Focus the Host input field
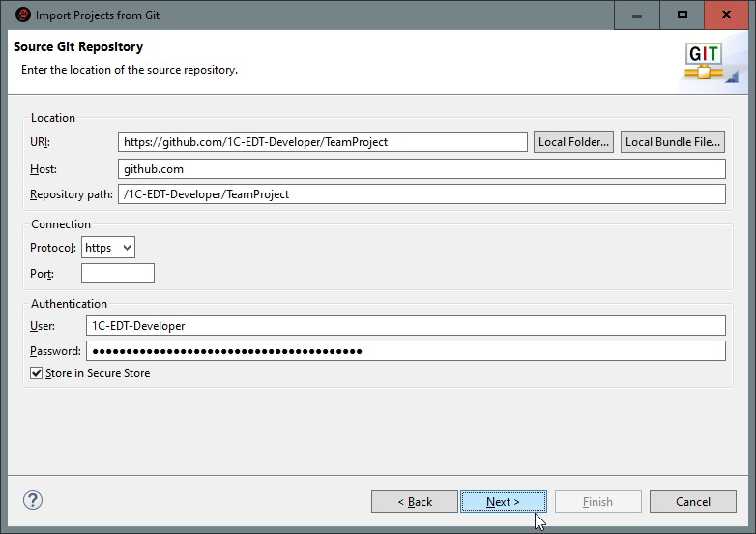 click(421, 168)
